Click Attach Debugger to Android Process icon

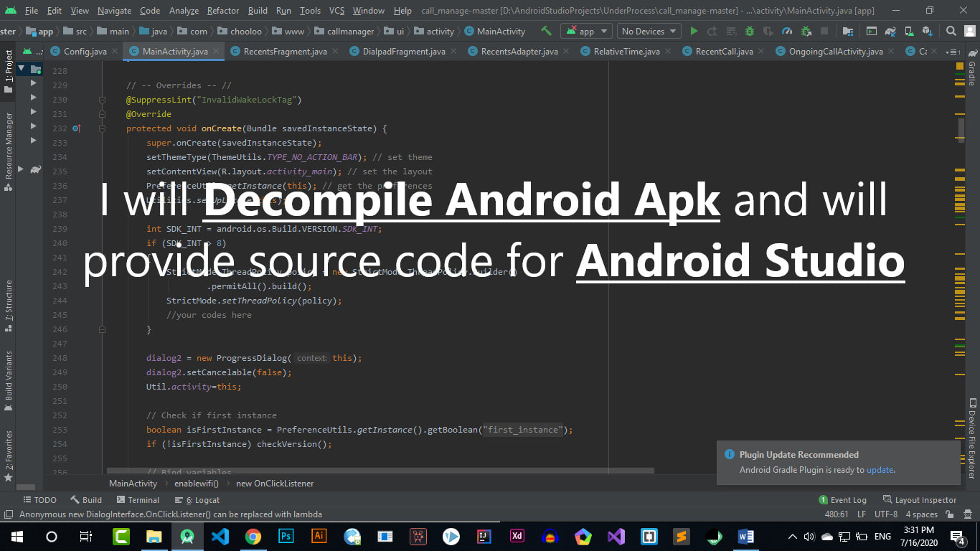806,31
